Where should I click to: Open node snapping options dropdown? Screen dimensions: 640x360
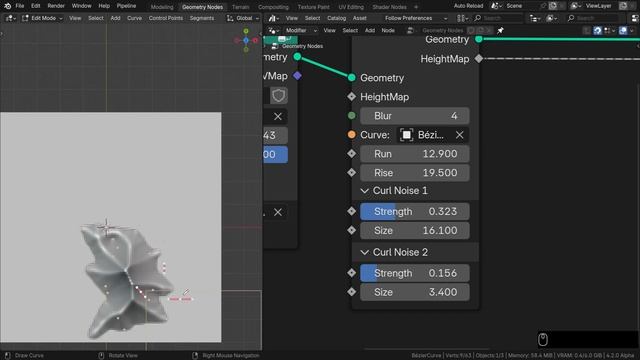[x=609, y=31]
